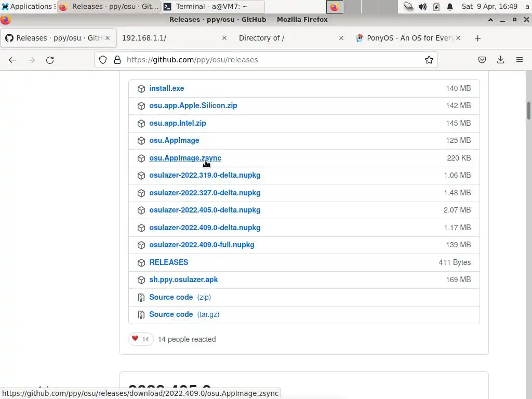
Task: Click the zip file icon beside Source code (tar.gz)
Action: (x=141, y=315)
